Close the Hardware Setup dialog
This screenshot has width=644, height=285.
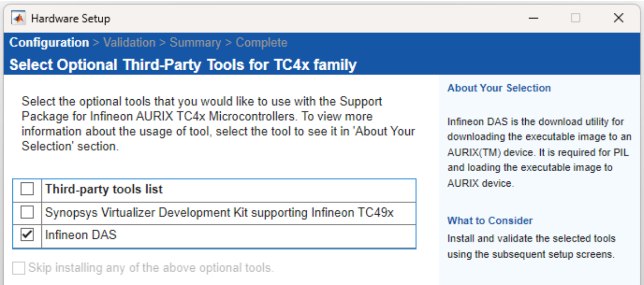pos(618,18)
